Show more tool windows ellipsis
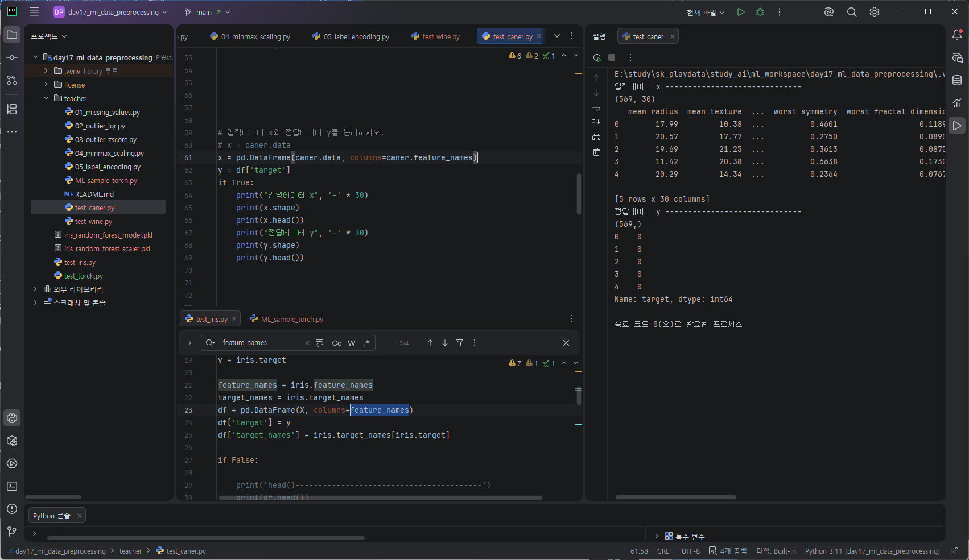This screenshot has height=560, width=969. 12,132
